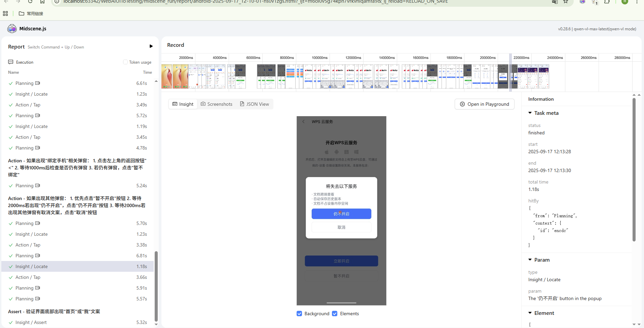Click the back arrow in WPS 云服务 header

(x=303, y=122)
